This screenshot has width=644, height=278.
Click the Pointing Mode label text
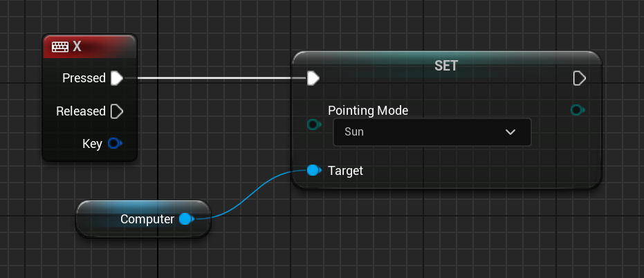click(367, 110)
